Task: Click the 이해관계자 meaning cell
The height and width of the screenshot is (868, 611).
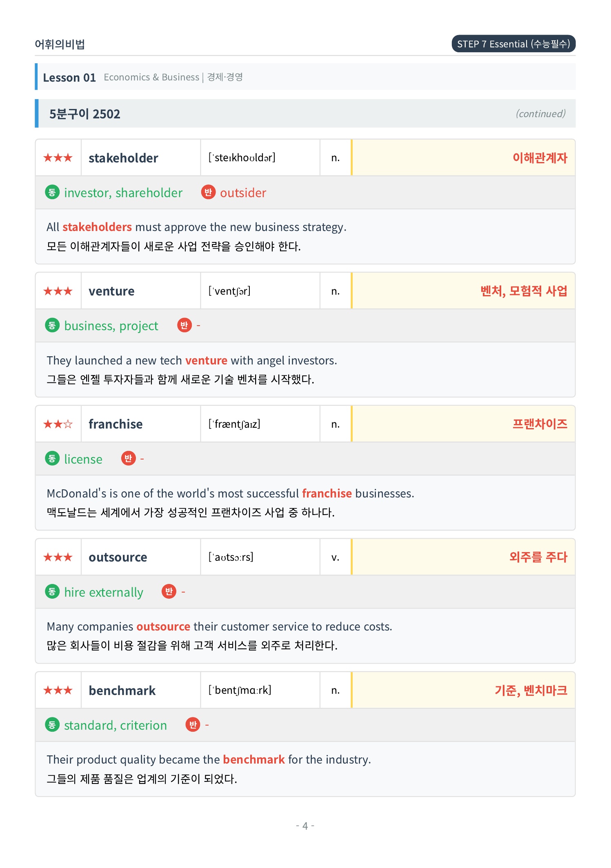Action: (x=464, y=158)
